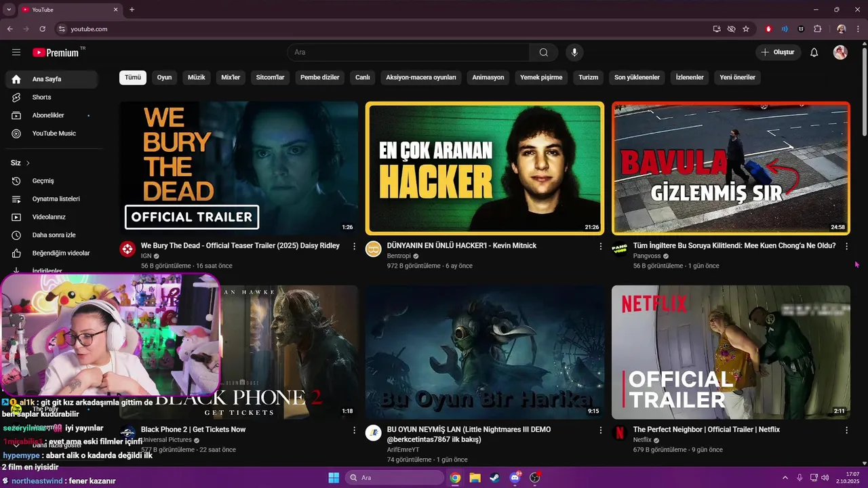Screen dimensions: 868x488
Task: Open Abonelikler in the sidebar
Action: [52, 115]
